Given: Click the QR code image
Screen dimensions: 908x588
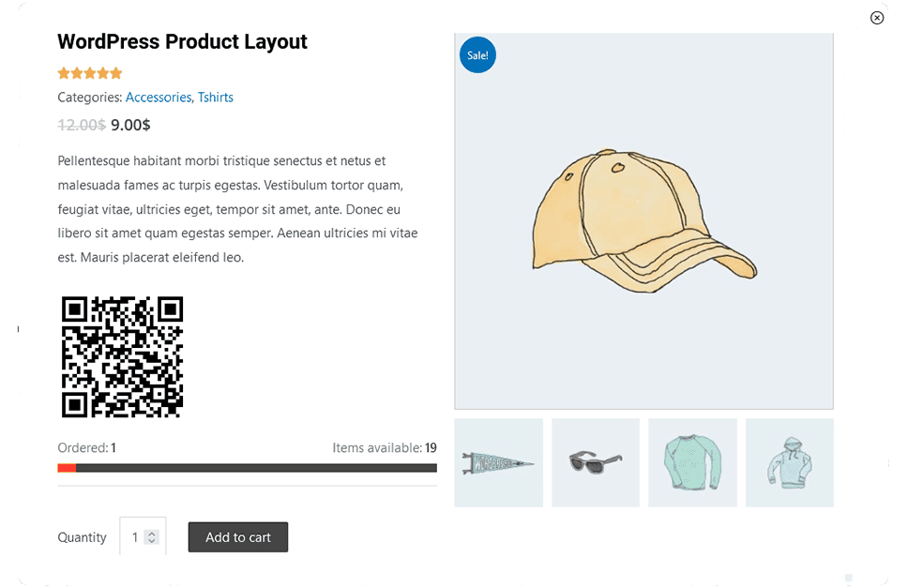Looking at the screenshot, I should (122, 357).
